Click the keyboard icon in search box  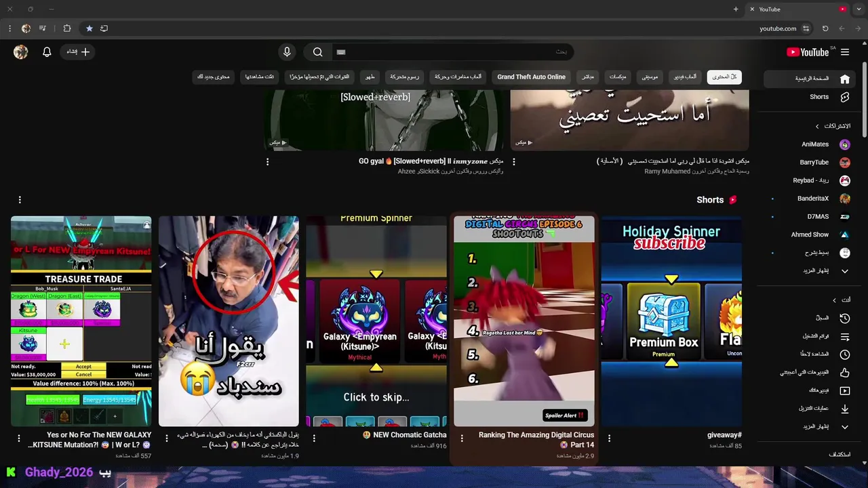(x=341, y=52)
